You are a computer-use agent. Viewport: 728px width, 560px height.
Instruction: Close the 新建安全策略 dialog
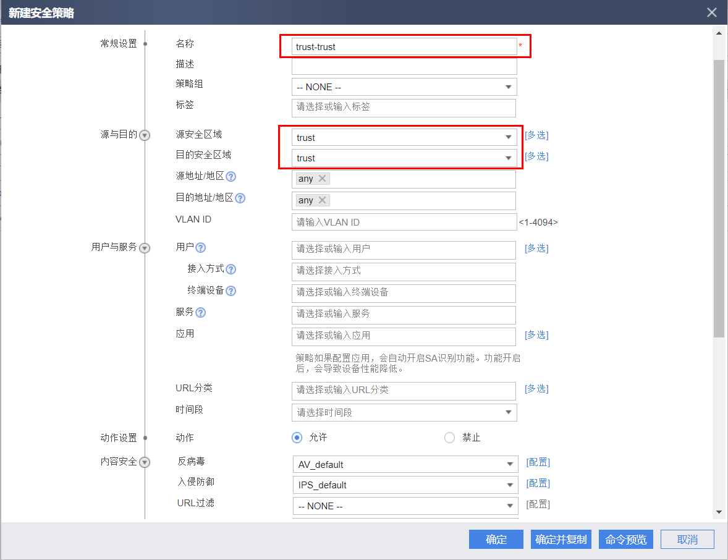712,12
